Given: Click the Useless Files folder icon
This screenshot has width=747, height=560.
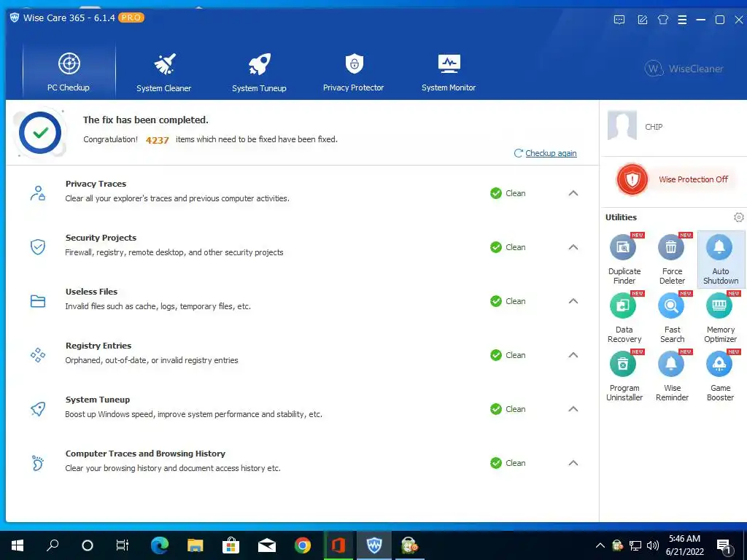Looking at the screenshot, I should coord(38,301).
